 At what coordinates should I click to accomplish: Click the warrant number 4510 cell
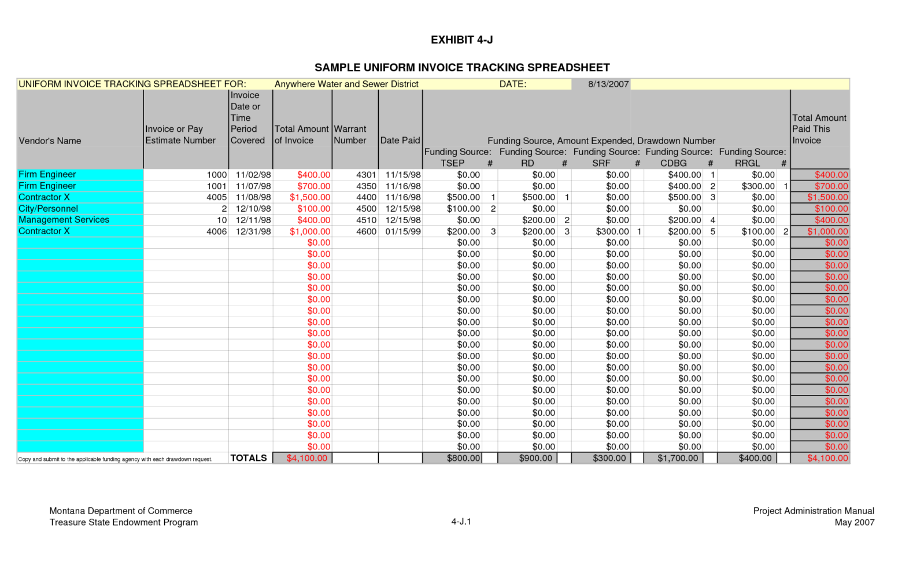click(355, 220)
